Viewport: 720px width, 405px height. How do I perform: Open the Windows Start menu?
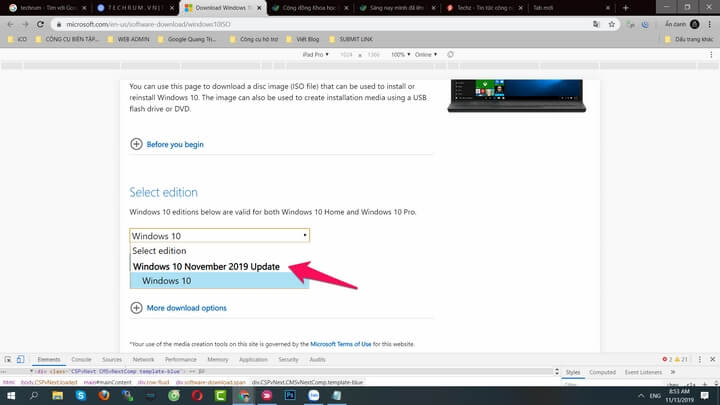(11, 395)
